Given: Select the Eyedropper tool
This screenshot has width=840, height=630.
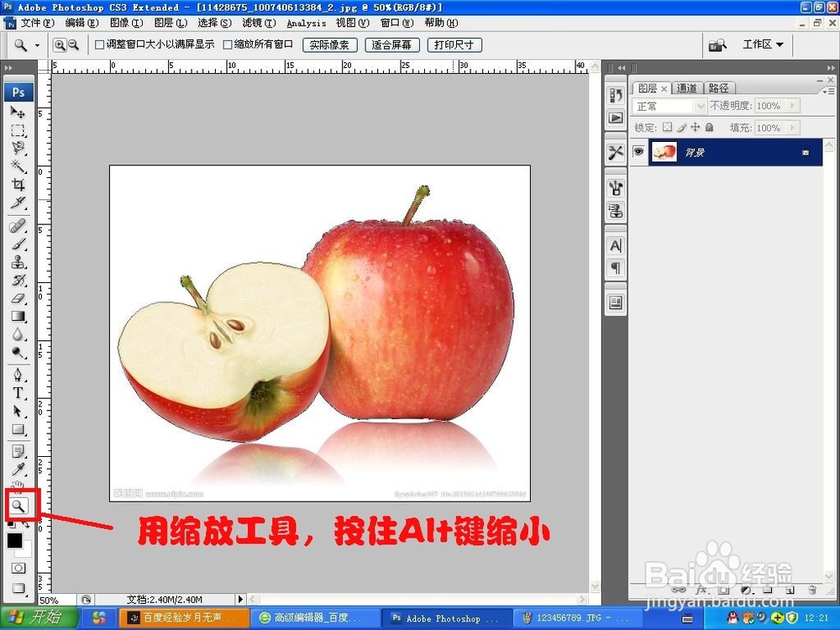Looking at the screenshot, I should [18, 470].
